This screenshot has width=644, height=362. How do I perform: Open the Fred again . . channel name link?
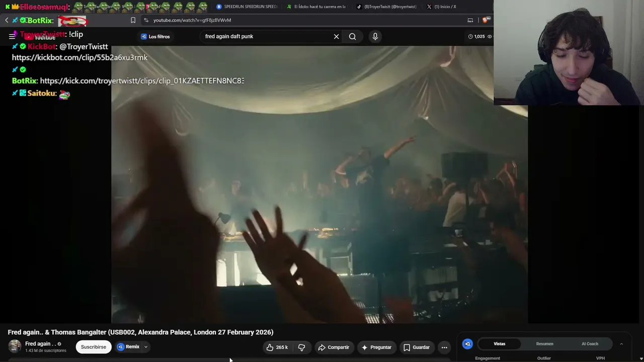point(40,344)
